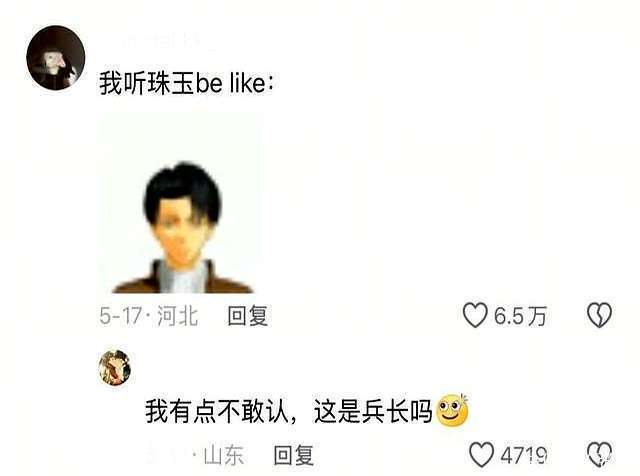Screen dimensions: 640x476
Task: Open the reply author's small avatar
Action: pos(115,367)
